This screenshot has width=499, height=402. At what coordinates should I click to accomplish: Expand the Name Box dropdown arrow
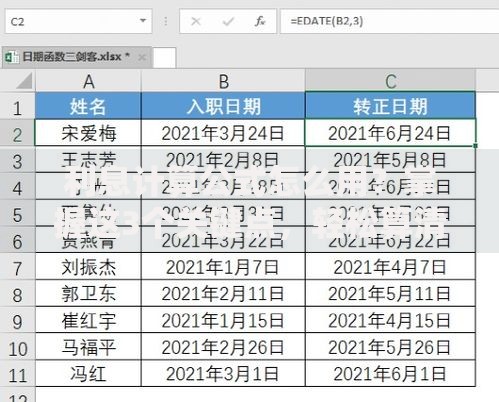click(143, 21)
